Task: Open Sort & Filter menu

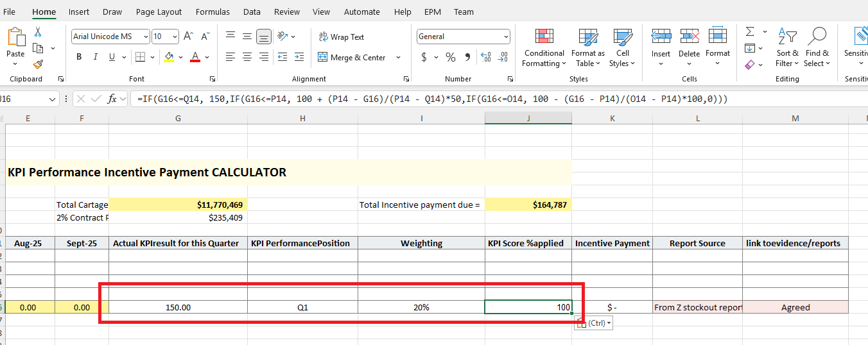Action: tap(787, 47)
